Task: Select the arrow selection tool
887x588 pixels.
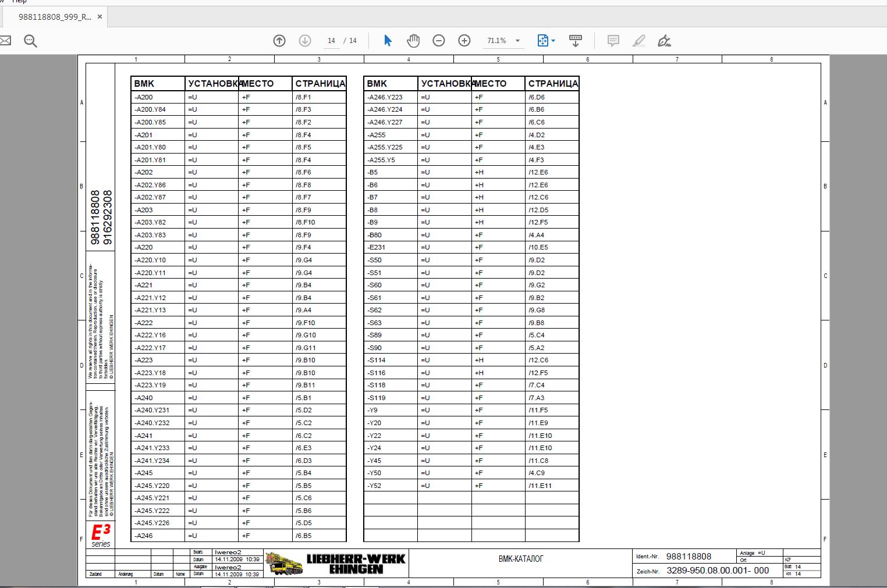Action: click(x=388, y=41)
